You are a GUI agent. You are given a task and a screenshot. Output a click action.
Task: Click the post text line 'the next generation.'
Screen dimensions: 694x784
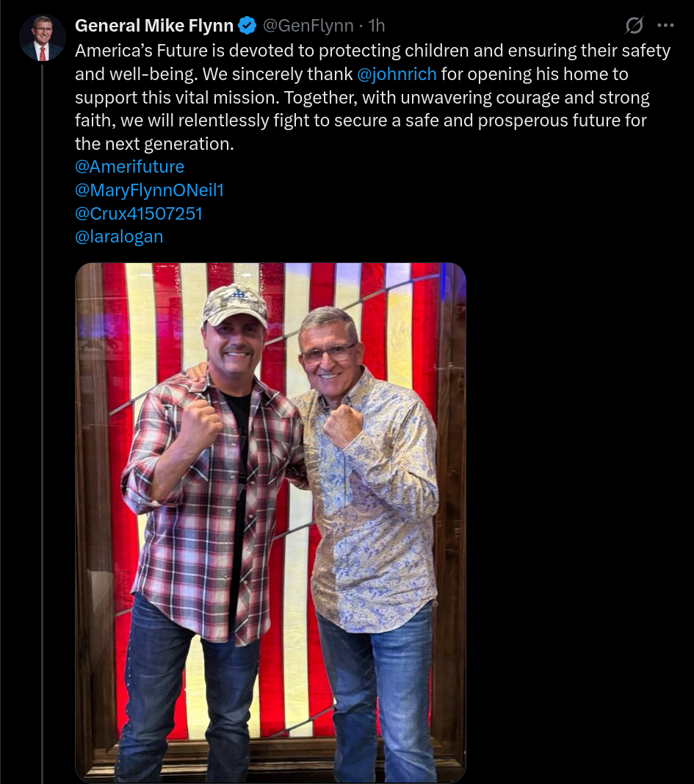pos(154,143)
